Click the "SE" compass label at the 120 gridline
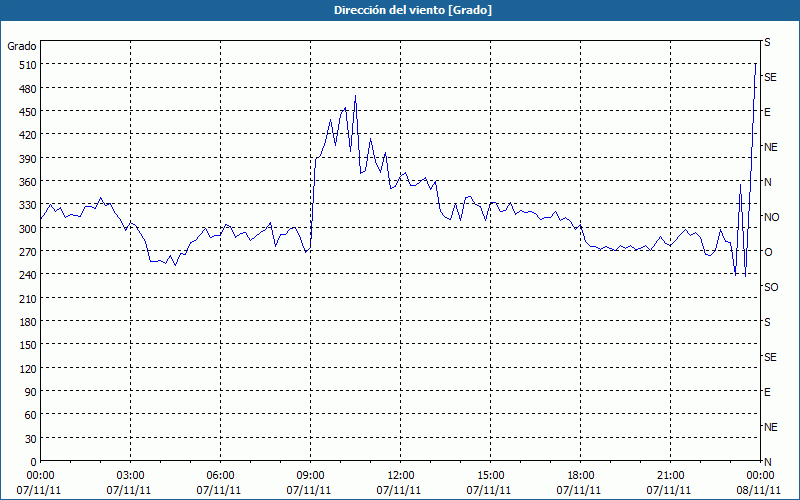 click(770, 357)
